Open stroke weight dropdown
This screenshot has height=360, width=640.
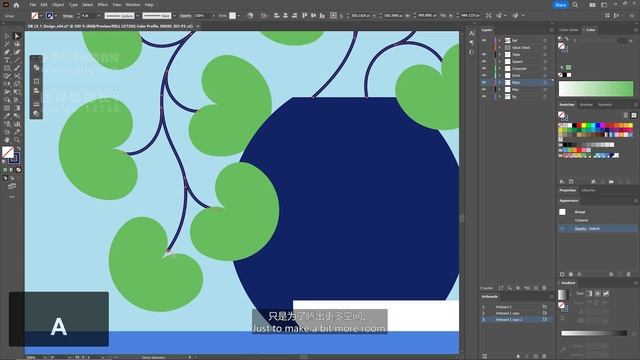99,16
